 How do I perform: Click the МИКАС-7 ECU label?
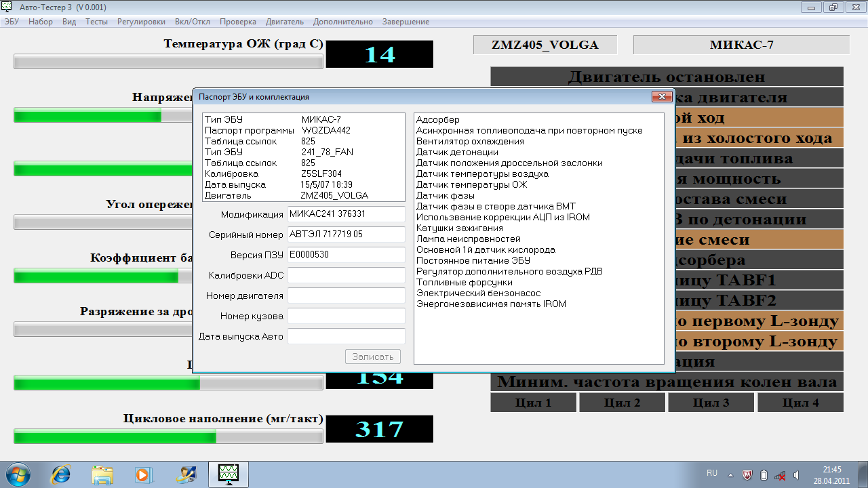(741, 45)
